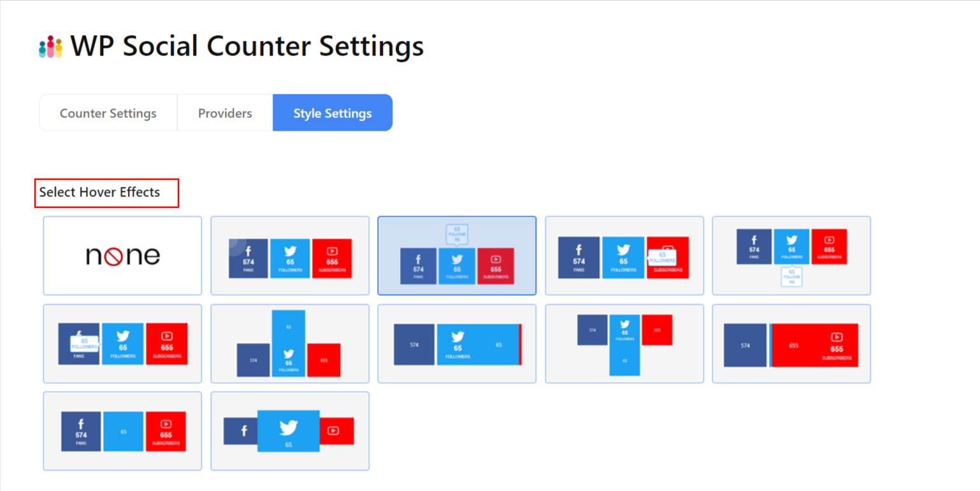Open the Providers tab

pos(224,113)
